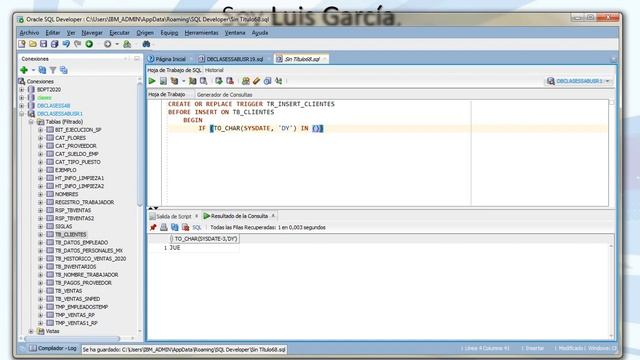Switch to the Generador de Consultas tab
Screen dimensions: 640x360
[x=224, y=95]
